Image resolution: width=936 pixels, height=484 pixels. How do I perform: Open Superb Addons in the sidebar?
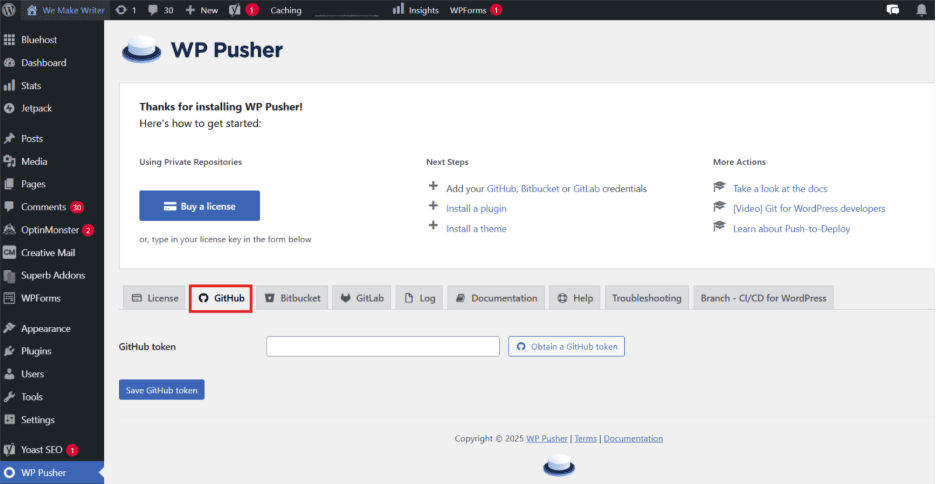[x=52, y=275]
